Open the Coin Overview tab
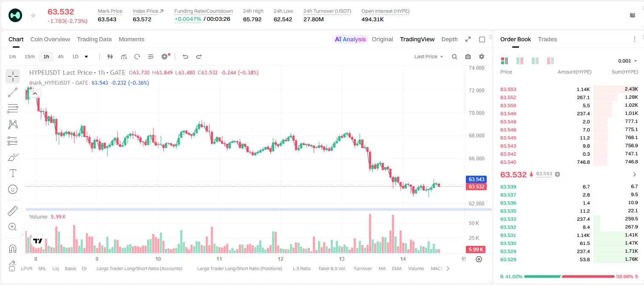This screenshot has width=644, height=285. tap(50, 39)
